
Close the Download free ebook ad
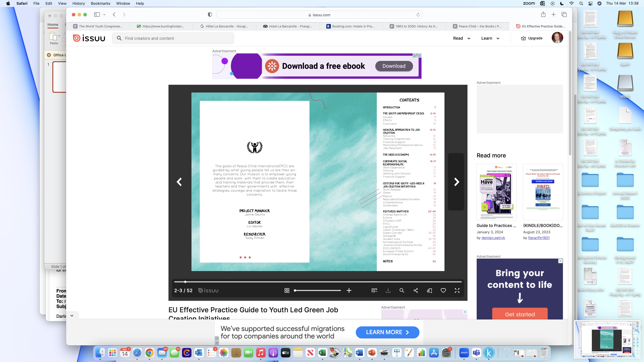(x=419, y=55)
